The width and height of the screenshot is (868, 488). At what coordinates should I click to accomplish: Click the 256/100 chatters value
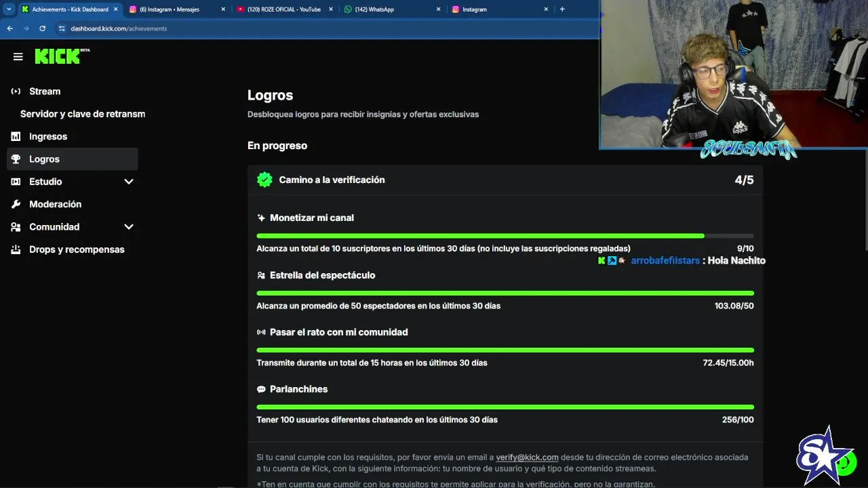point(738,420)
